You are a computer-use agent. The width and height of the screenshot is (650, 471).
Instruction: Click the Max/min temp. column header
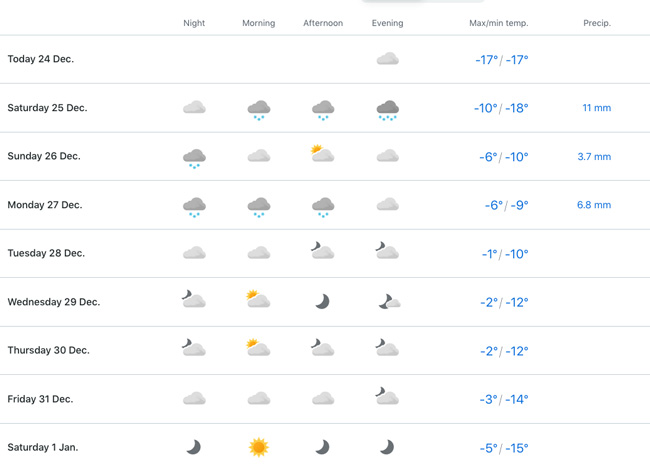click(x=499, y=23)
